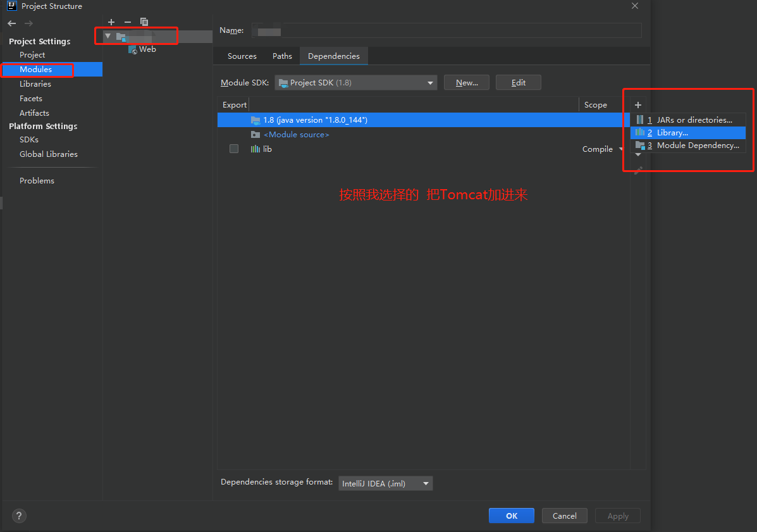This screenshot has width=757, height=532.
Task: Click the IntelliJ logo in the title bar
Action: (x=12, y=6)
